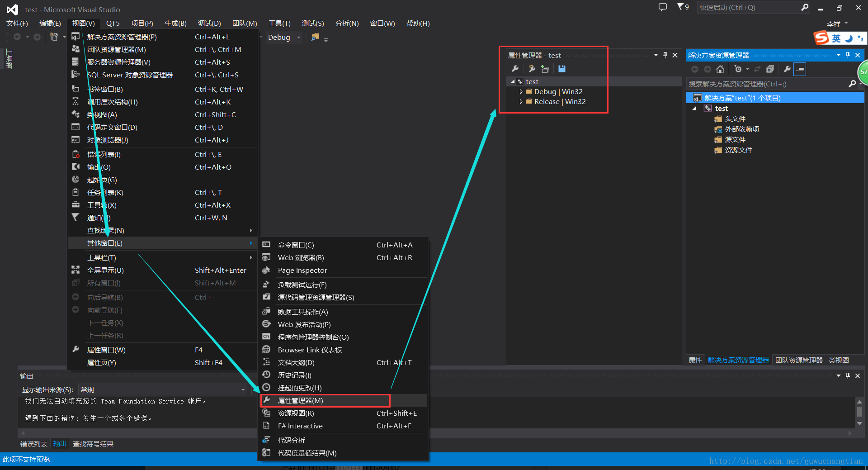Click find-in-files folder icon on toolbar
The width and height of the screenshot is (868, 470).
[315, 37]
